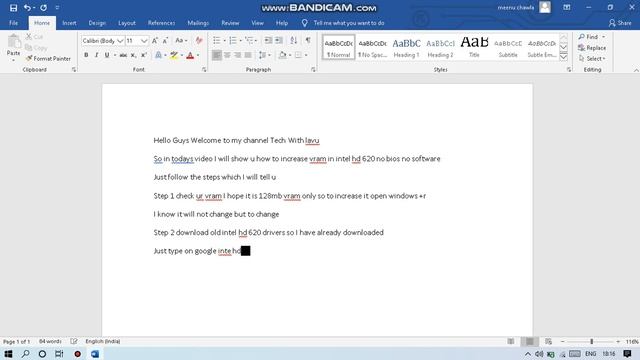
Task: Open the Select dropdown in Editing
Action: tap(592, 59)
